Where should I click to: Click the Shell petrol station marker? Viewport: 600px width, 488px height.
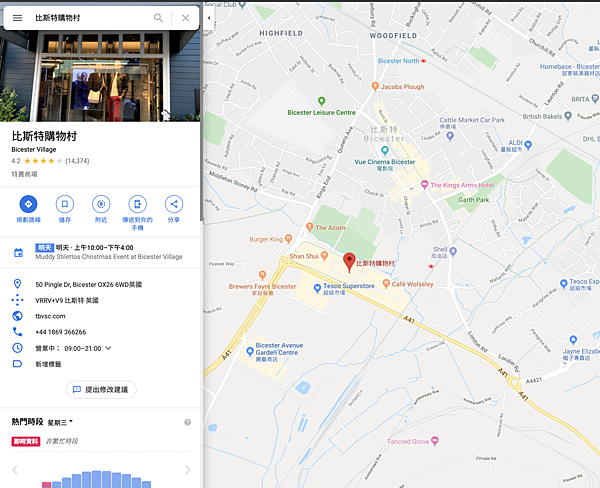[x=453, y=251]
